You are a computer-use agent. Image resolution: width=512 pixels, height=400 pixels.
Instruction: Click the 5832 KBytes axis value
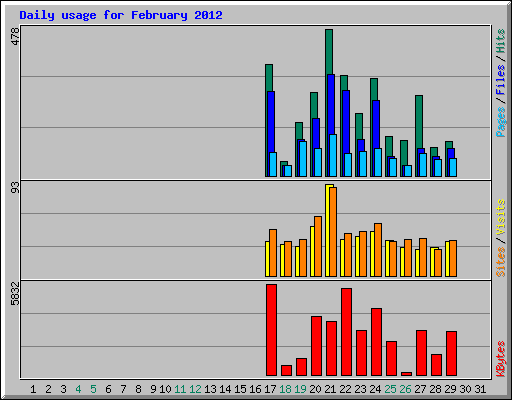15,294
